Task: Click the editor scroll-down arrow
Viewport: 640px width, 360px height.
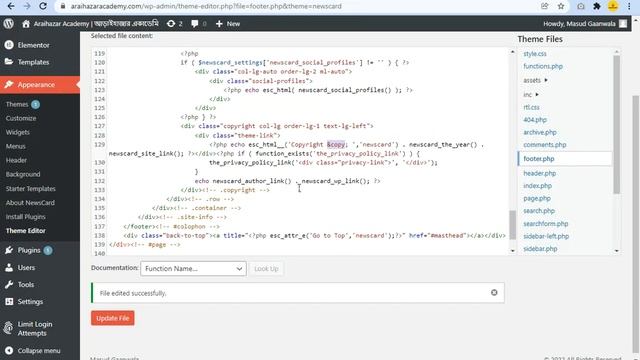Action: 513,251
